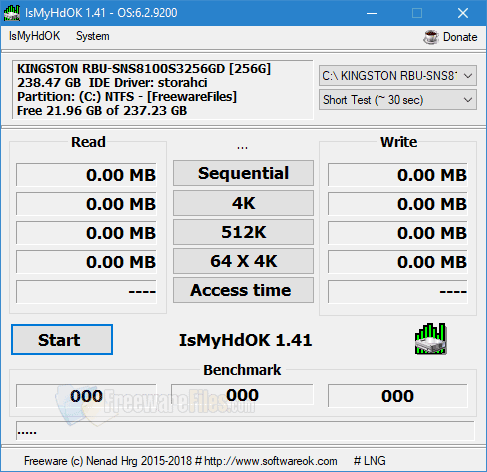
Task: Open the Donate menu item
Action: click(x=450, y=37)
